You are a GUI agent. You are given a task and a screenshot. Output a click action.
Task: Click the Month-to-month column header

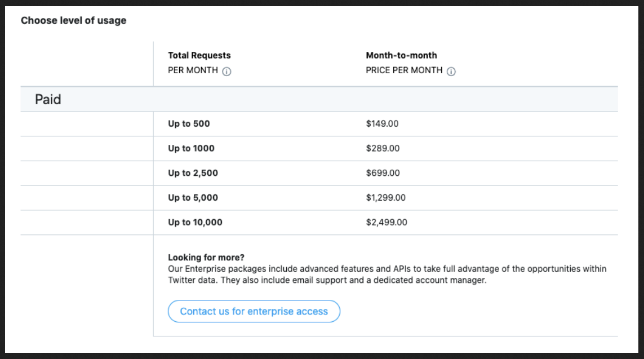(x=401, y=55)
